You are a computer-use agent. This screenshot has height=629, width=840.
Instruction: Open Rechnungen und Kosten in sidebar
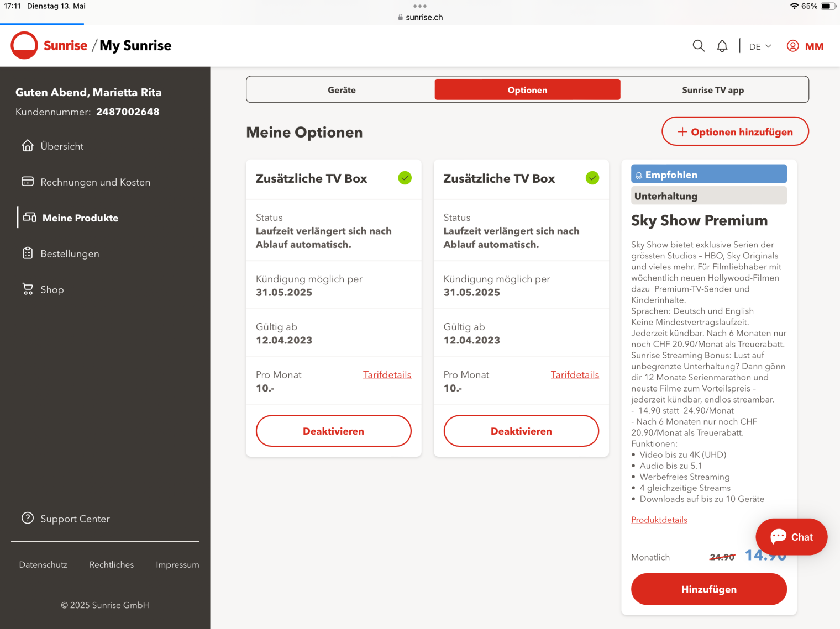[x=95, y=182]
